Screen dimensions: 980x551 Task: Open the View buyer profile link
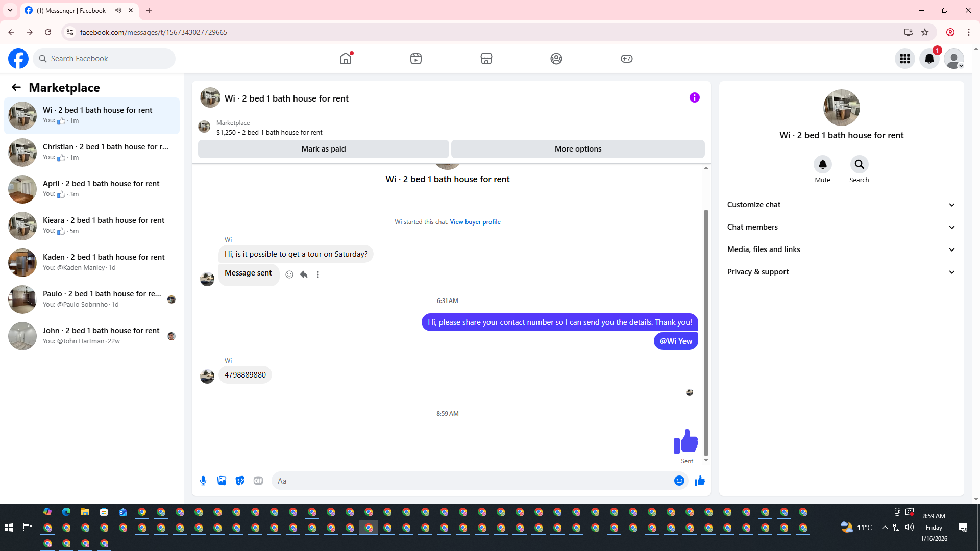[x=475, y=222]
